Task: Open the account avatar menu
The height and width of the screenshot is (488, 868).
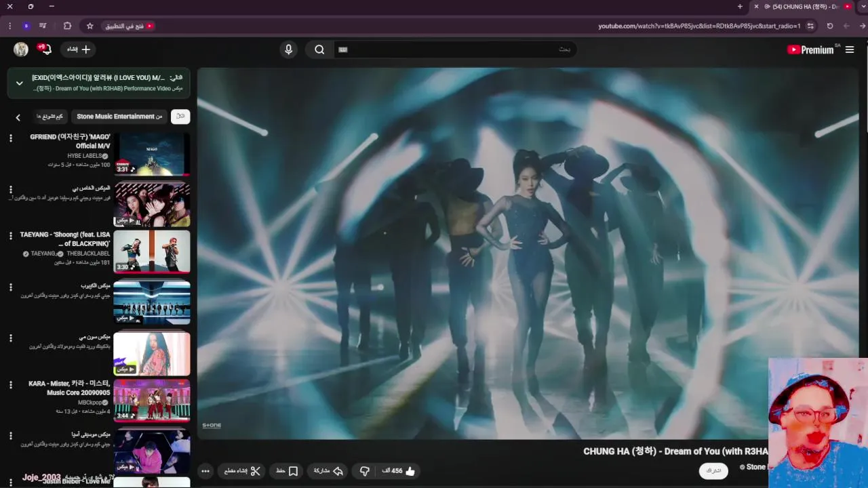Action: click(21, 49)
